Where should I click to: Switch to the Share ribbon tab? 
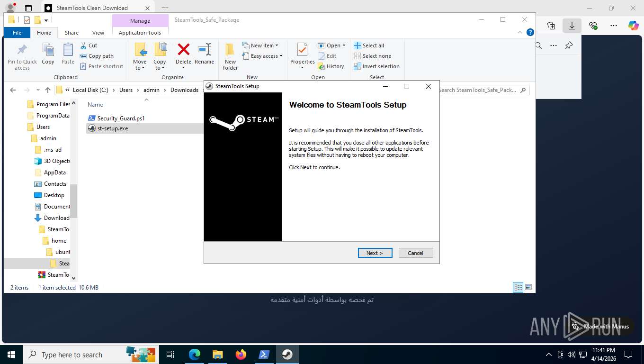pyautogui.click(x=72, y=33)
